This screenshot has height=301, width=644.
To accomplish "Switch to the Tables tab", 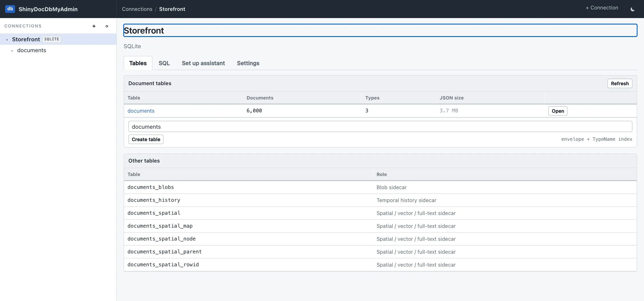I will tap(138, 63).
